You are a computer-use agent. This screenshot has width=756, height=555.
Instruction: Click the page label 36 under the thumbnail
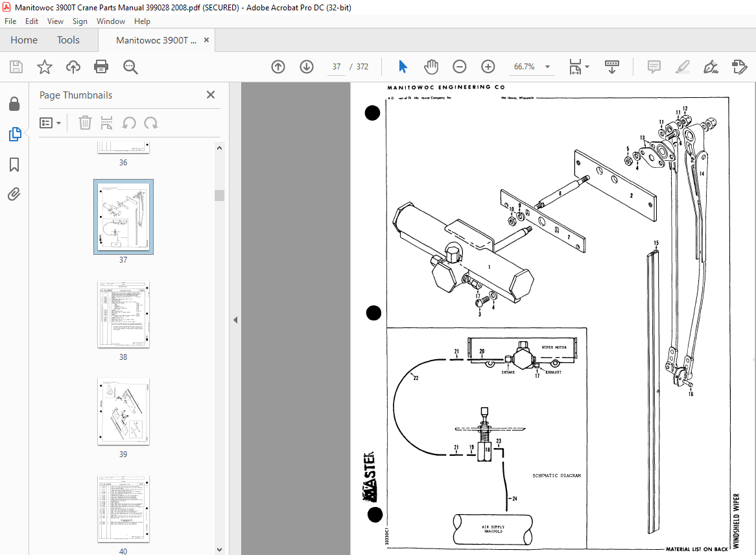[x=123, y=163]
